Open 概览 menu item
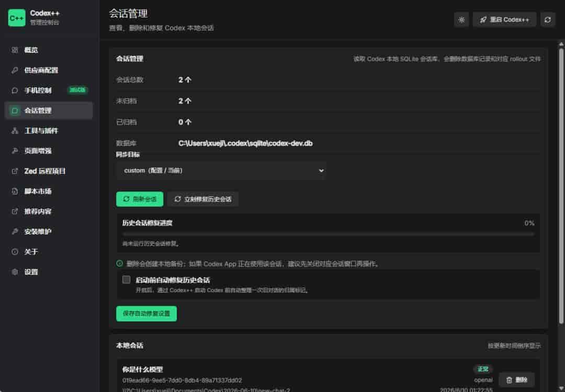 pyautogui.click(x=49, y=50)
